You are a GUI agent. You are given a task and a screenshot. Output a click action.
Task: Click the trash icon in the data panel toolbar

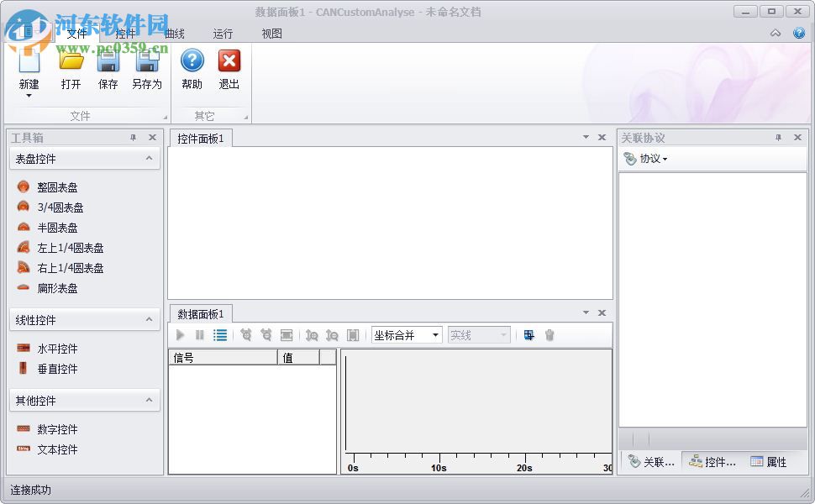coord(549,335)
